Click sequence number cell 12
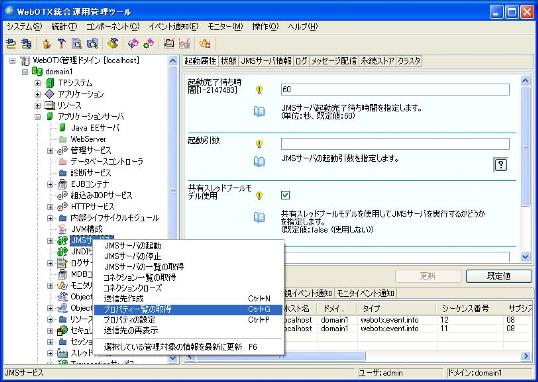 [470, 320]
